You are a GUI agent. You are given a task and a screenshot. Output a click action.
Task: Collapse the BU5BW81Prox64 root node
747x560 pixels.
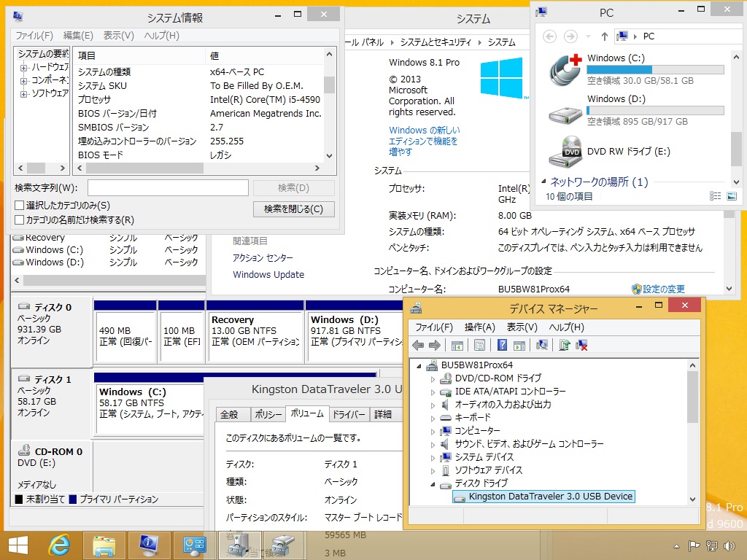(x=419, y=366)
